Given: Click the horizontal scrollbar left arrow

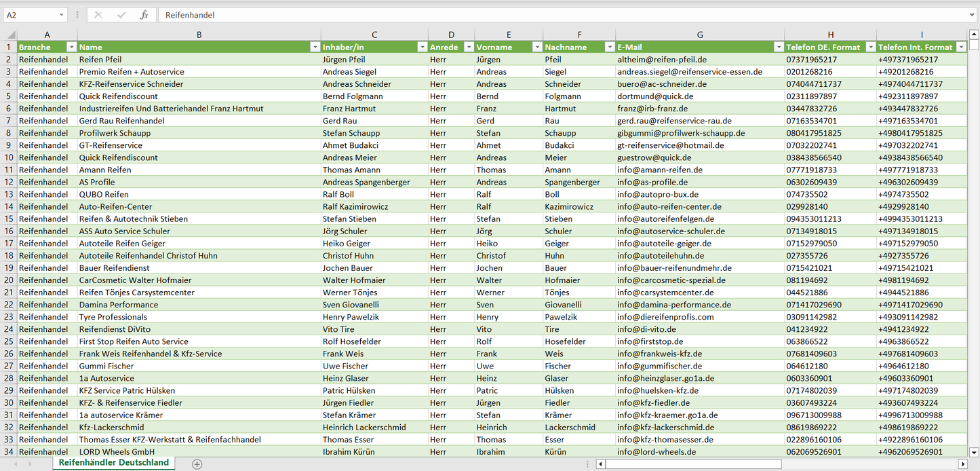Looking at the screenshot, I should (x=600, y=464).
